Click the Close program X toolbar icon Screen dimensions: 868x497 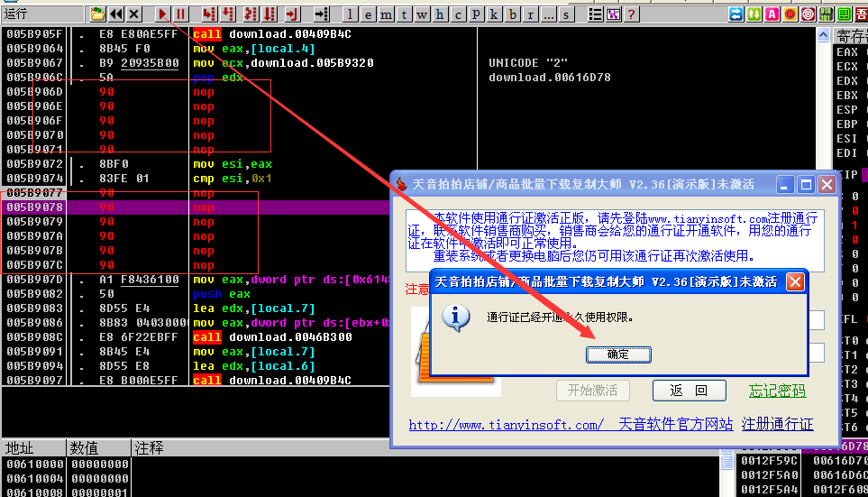point(133,14)
